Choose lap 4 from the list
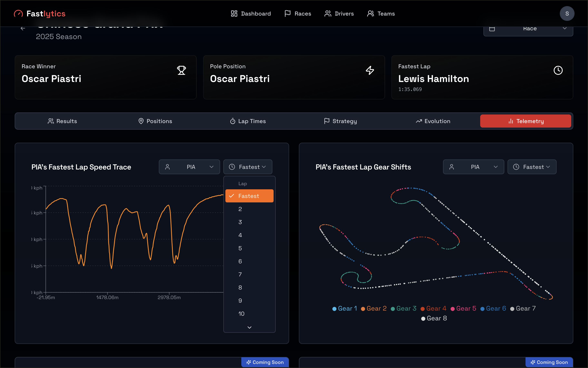This screenshot has width=588, height=368. [249, 235]
